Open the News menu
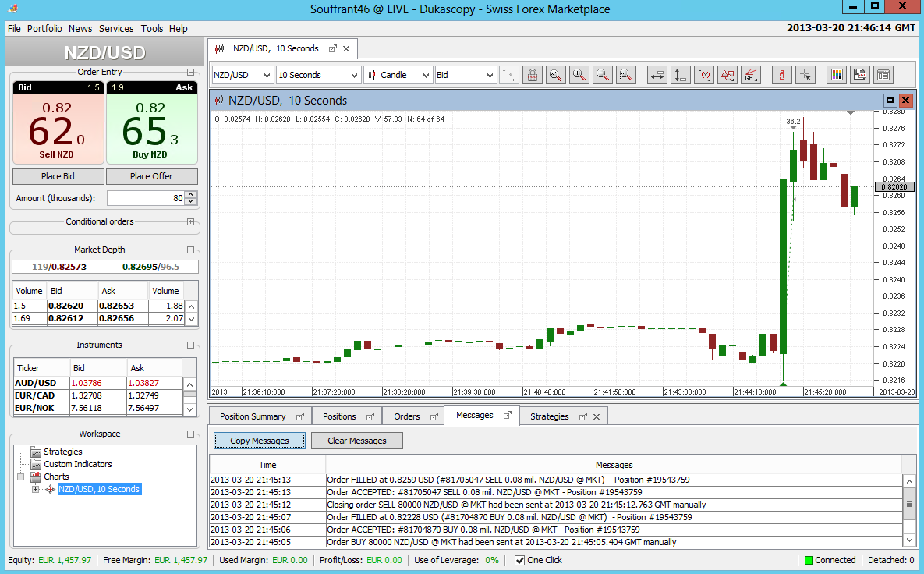This screenshot has height=574, width=924. [80, 28]
